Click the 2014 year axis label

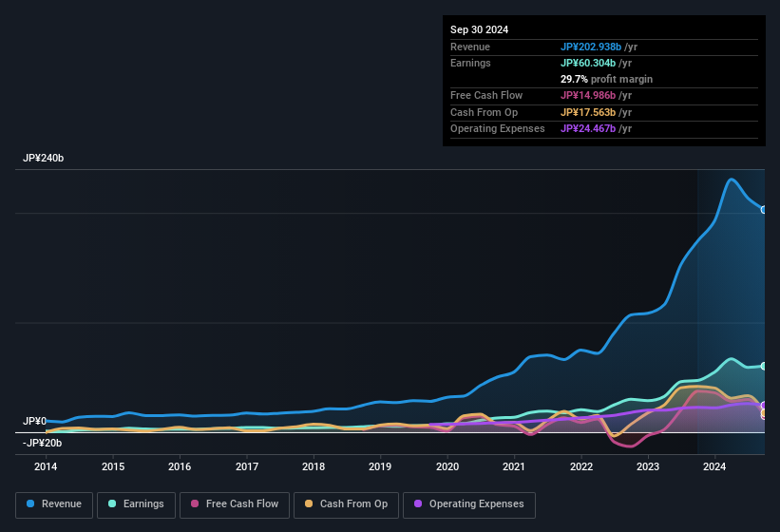[46, 466]
